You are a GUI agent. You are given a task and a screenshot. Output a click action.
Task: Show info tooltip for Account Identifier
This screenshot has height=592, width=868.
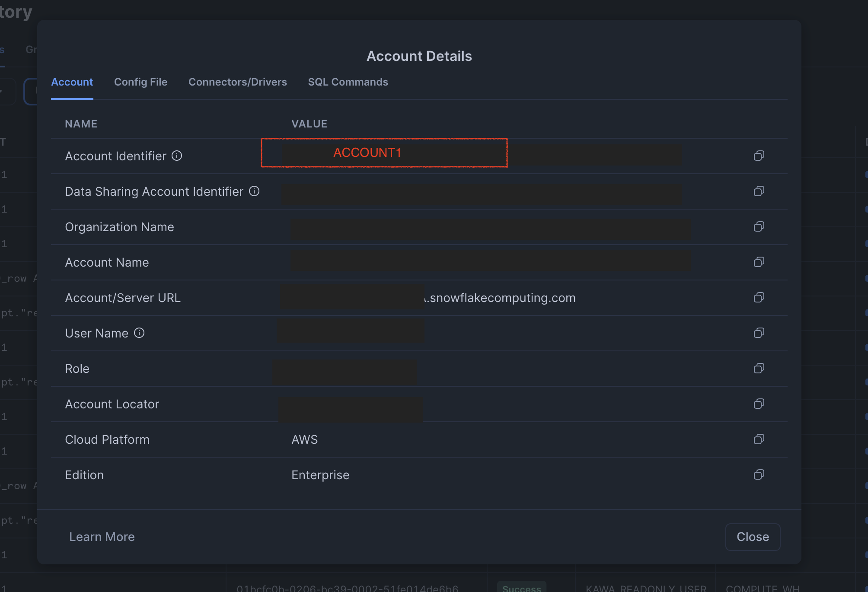click(177, 156)
